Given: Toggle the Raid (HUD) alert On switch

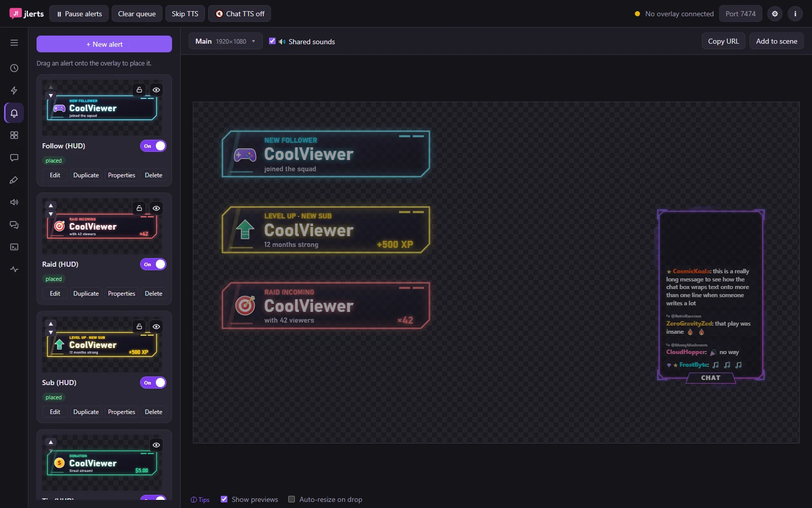Looking at the screenshot, I should pyautogui.click(x=153, y=264).
